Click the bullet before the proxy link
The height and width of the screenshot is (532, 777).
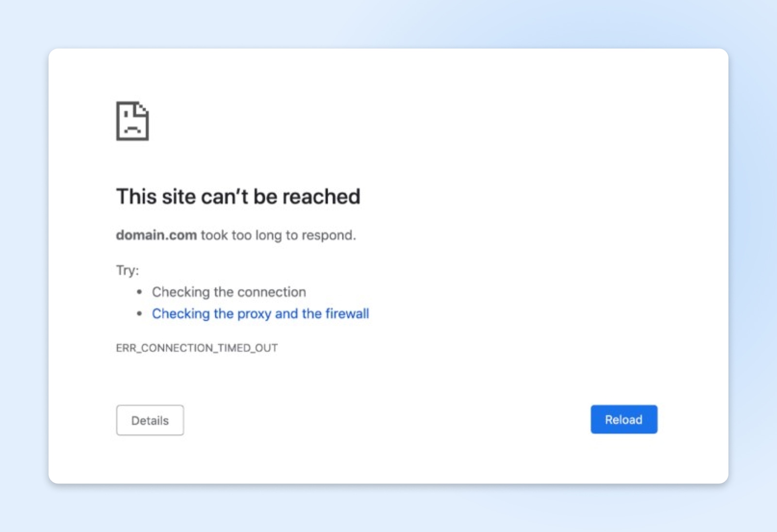tap(139, 314)
